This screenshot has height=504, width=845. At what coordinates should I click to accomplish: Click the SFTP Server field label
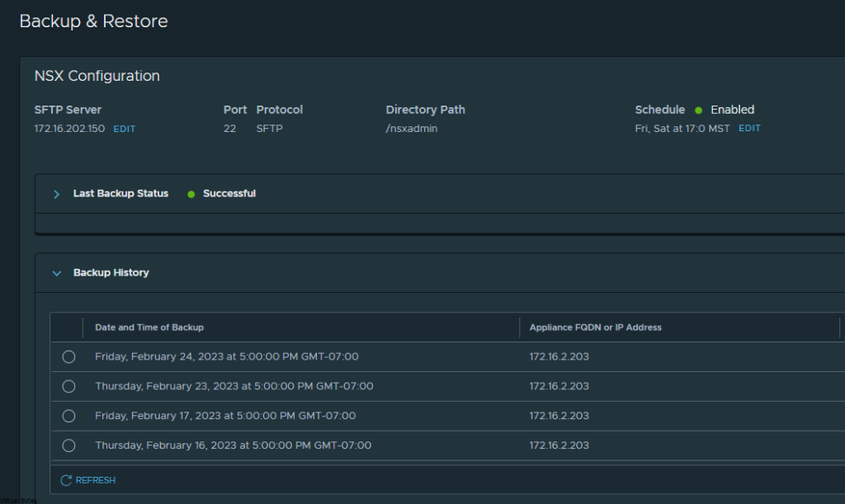click(68, 110)
